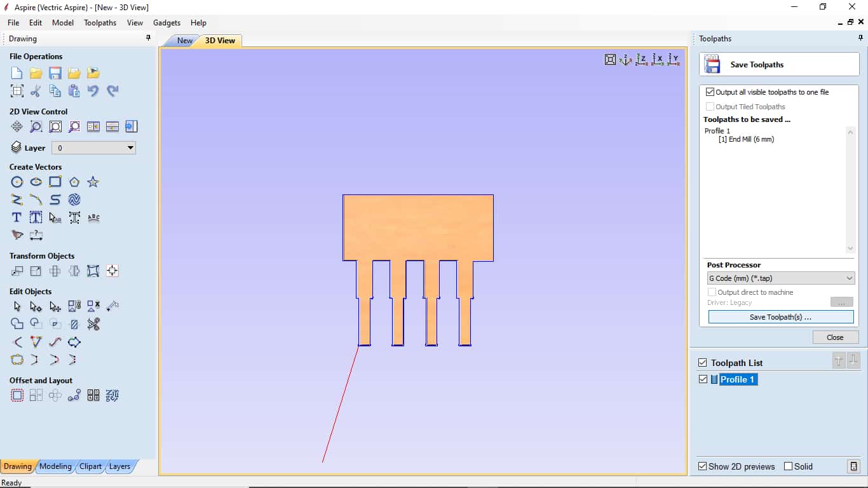The height and width of the screenshot is (488, 868).
Task: Click the Cut scissors icon in File Operations
Action: (36, 91)
